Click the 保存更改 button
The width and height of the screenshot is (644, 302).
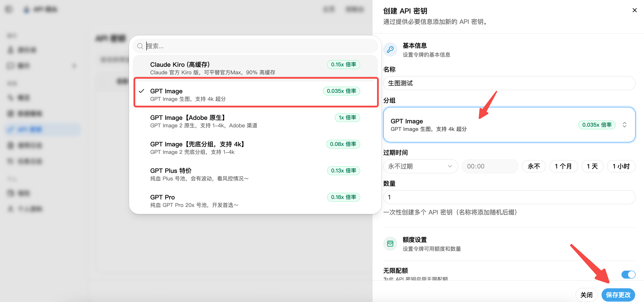(618, 295)
